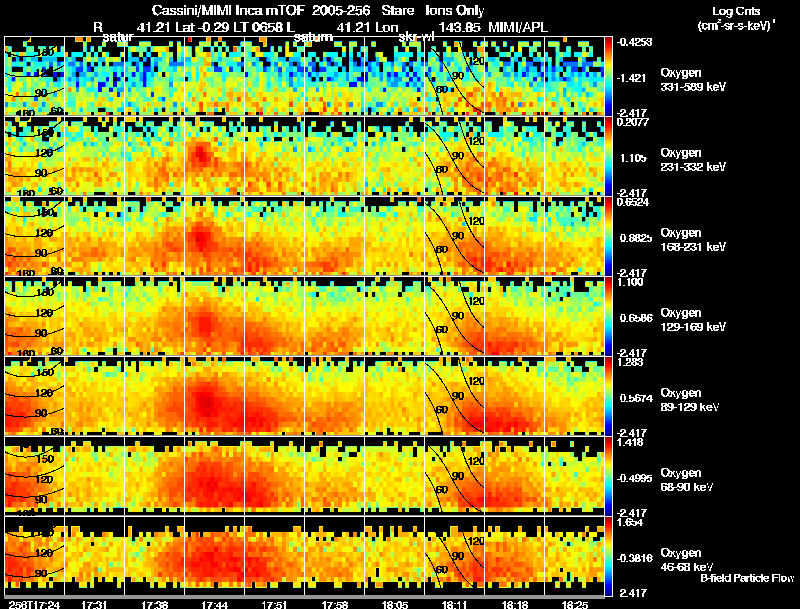Click the '18:05' time axis label
The width and height of the screenshot is (800, 609).
tap(395, 604)
